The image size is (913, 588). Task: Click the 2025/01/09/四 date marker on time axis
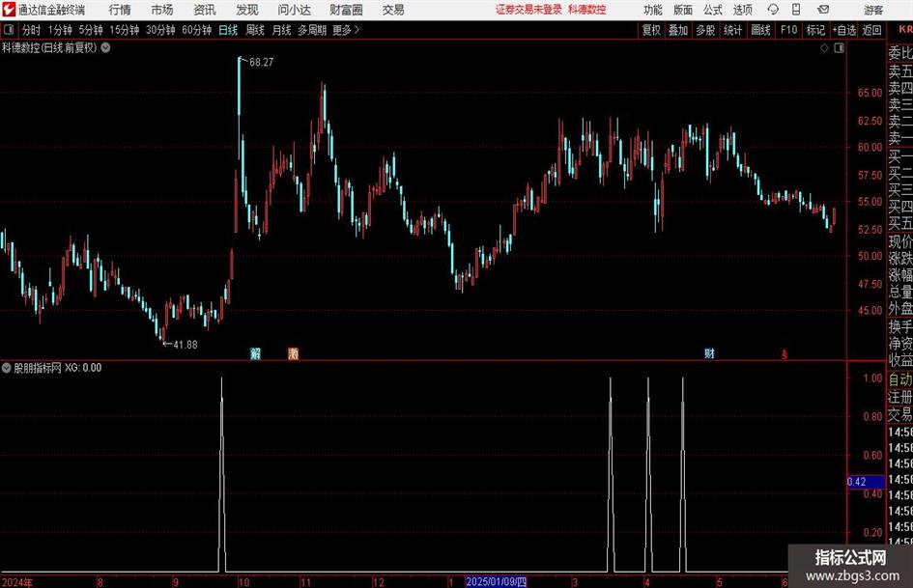[x=496, y=582]
